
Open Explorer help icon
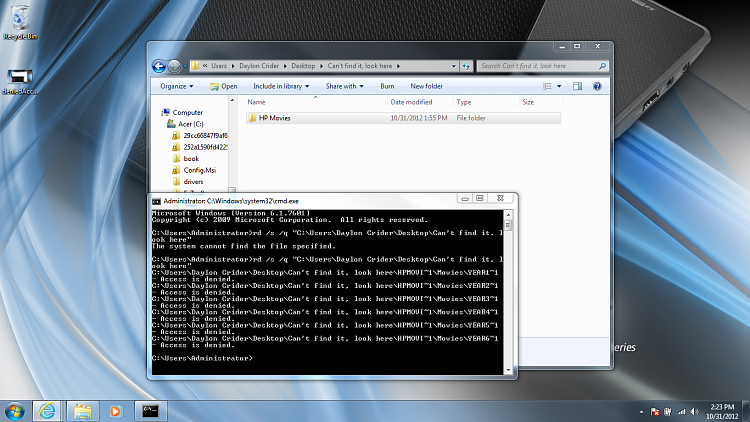tap(597, 86)
